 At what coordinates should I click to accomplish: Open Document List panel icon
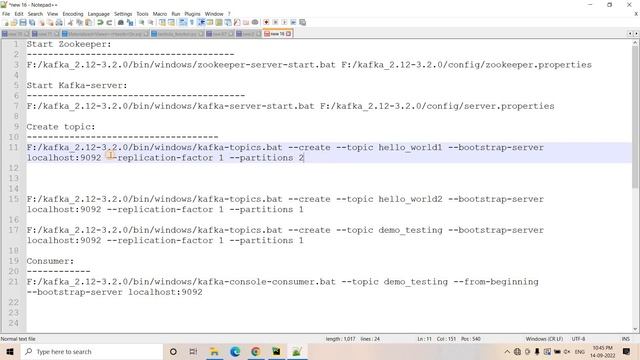(228, 22)
